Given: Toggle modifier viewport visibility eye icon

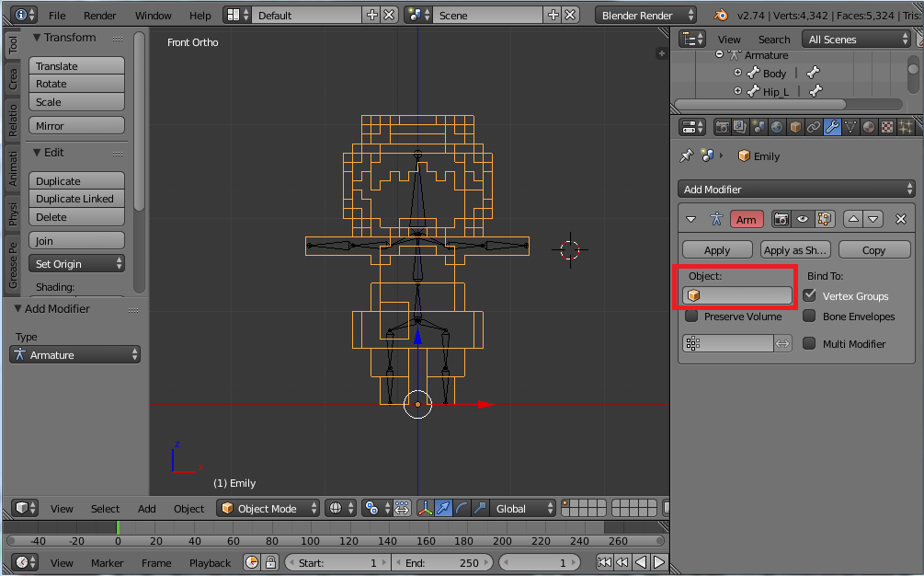Looking at the screenshot, I should (802, 219).
